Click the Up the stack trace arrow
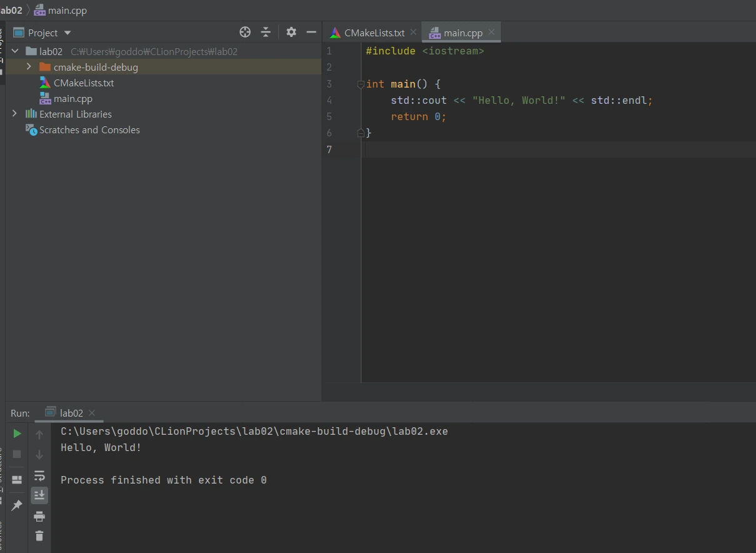The width and height of the screenshot is (756, 553). (39, 434)
